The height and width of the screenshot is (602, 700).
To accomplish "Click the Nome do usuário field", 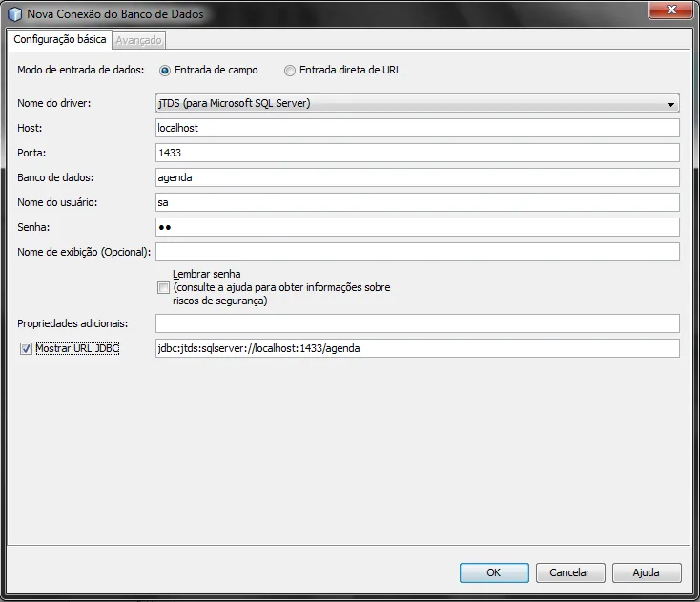I will (418, 203).
